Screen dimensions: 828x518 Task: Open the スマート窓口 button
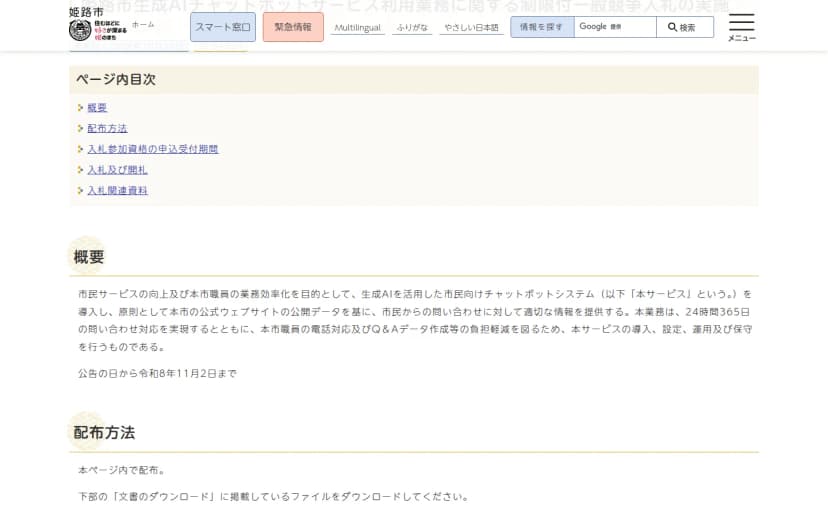(223, 27)
